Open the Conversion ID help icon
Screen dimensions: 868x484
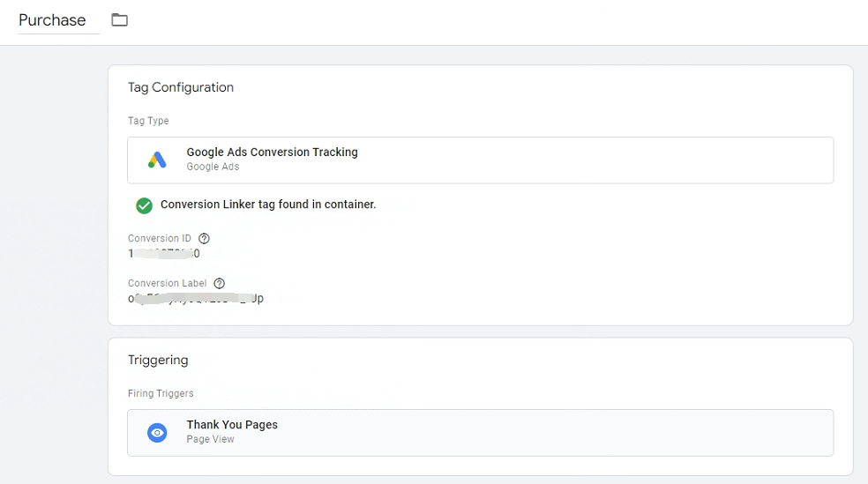coord(205,238)
